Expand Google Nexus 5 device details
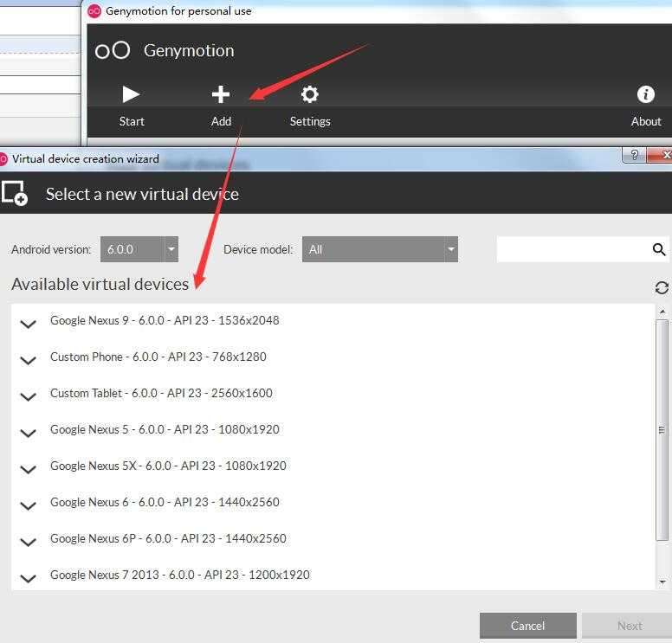Screen dimensions: 672x643 tap(29, 433)
